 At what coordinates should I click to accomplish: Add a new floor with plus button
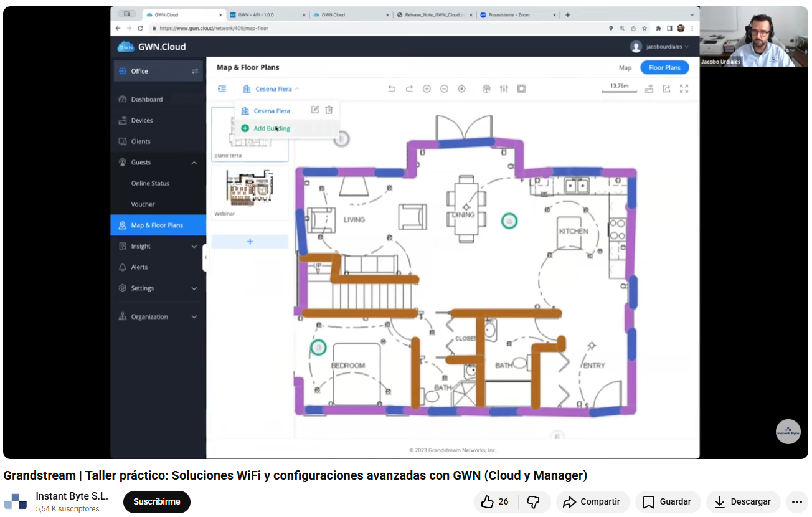[250, 242]
